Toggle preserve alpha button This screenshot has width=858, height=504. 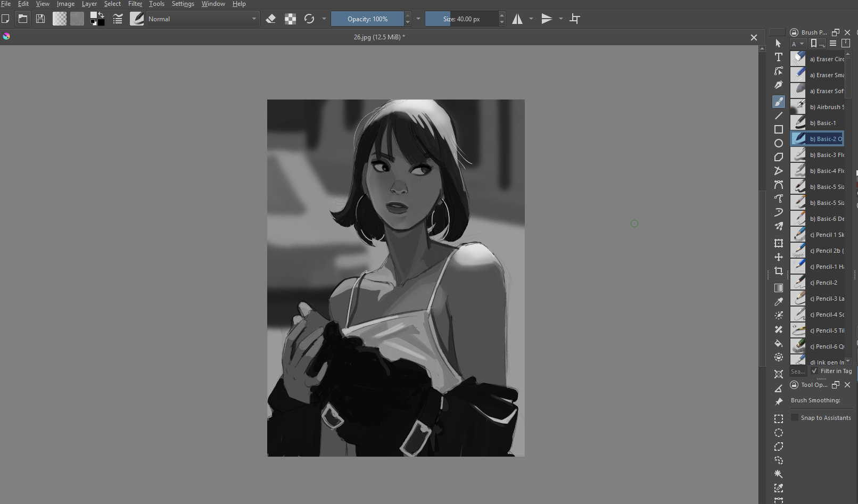(x=290, y=19)
